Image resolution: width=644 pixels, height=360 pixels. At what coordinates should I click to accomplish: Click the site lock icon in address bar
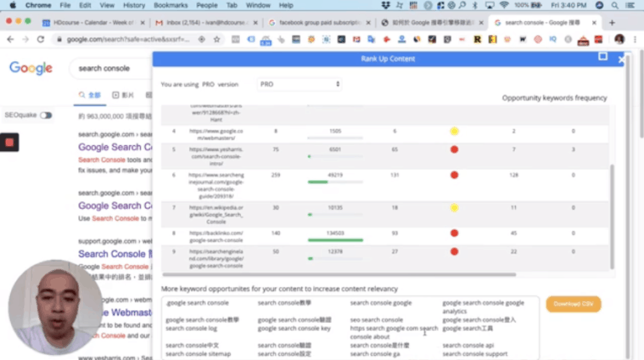[x=60, y=39]
